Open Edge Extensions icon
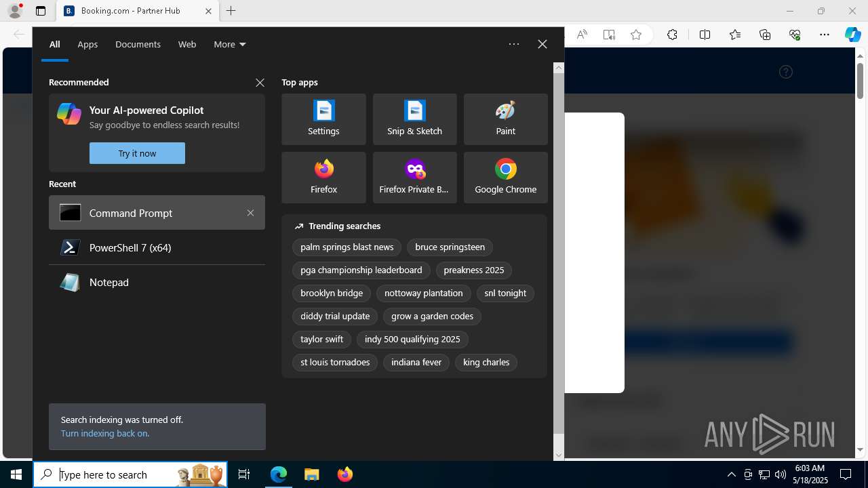This screenshot has height=488, width=868. (672, 35)
